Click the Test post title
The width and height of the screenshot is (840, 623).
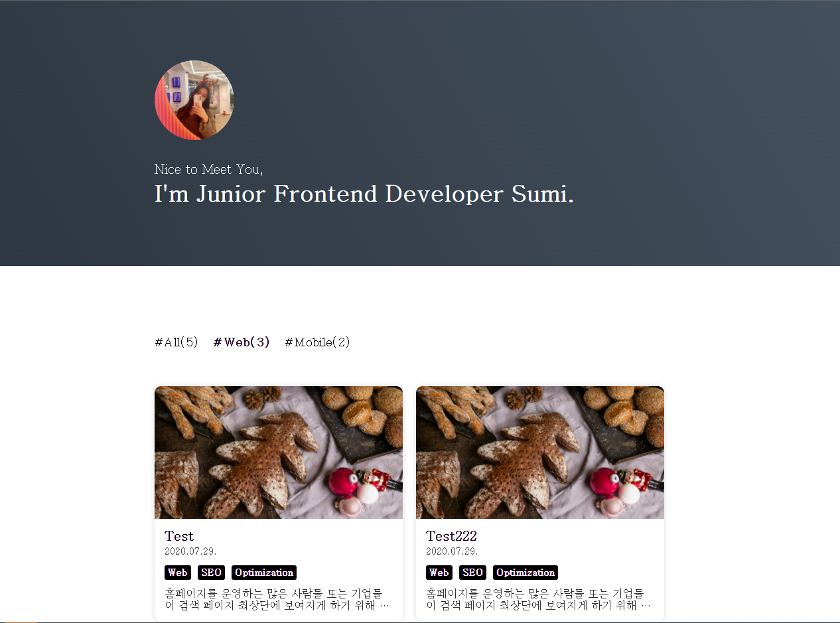(x=179, y=536)
